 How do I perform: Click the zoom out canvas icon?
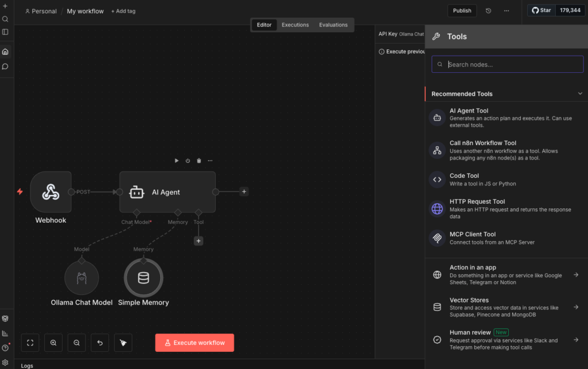point(76,343)
